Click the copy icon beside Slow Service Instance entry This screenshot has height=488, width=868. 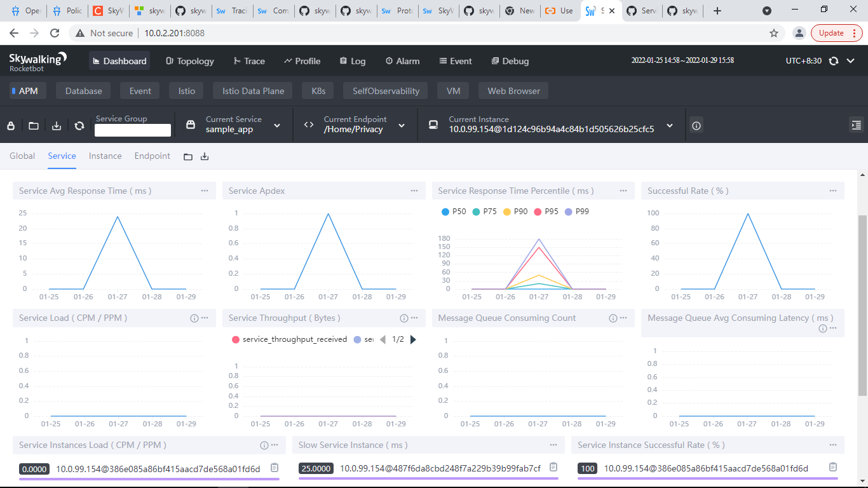point(553,467)
